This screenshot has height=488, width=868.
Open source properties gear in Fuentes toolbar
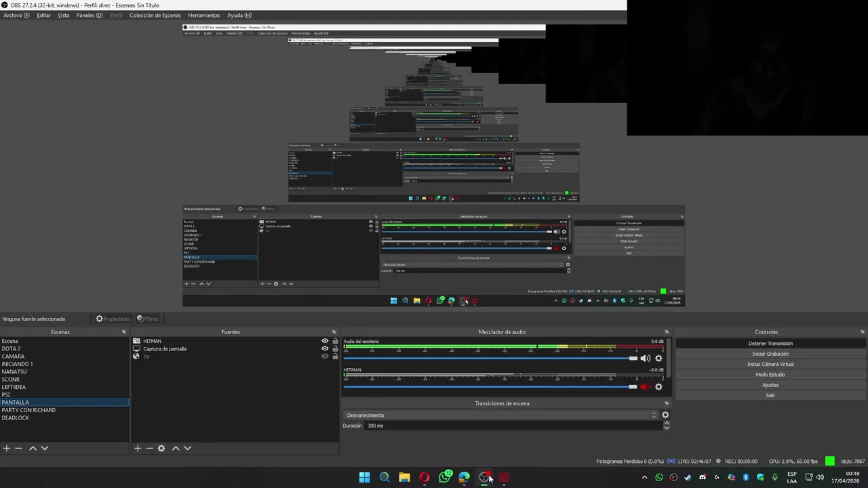tap(161, 448)
